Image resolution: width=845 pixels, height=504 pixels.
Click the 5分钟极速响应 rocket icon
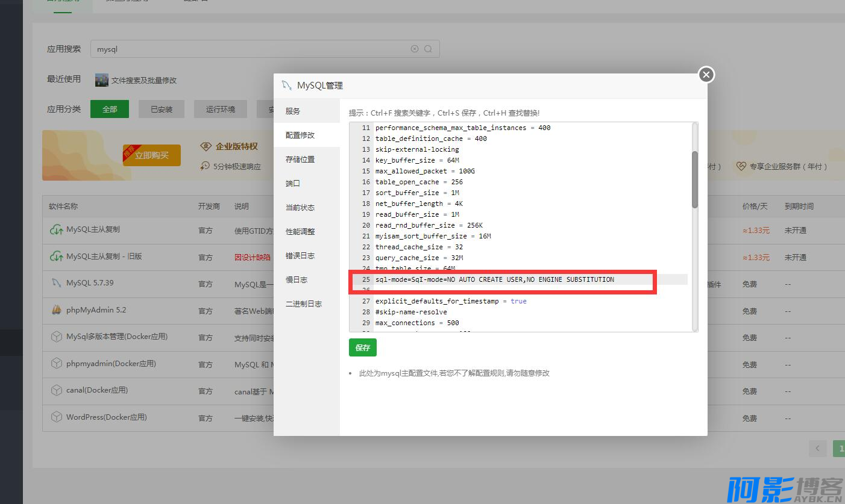click(x=205, y=166)
